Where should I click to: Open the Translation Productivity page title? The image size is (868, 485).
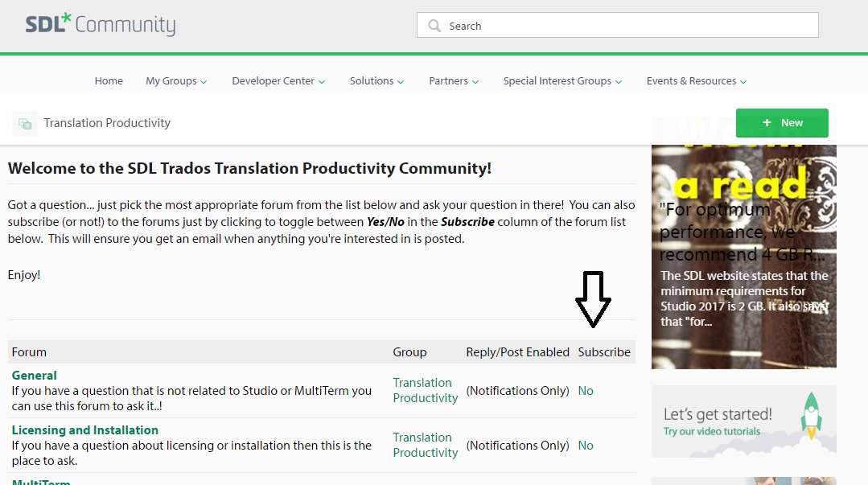pos(107,123)
